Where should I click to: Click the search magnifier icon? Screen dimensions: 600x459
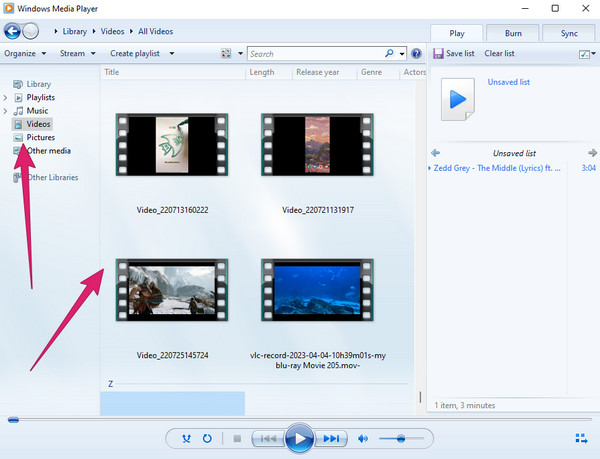click(x=389, y=53)
